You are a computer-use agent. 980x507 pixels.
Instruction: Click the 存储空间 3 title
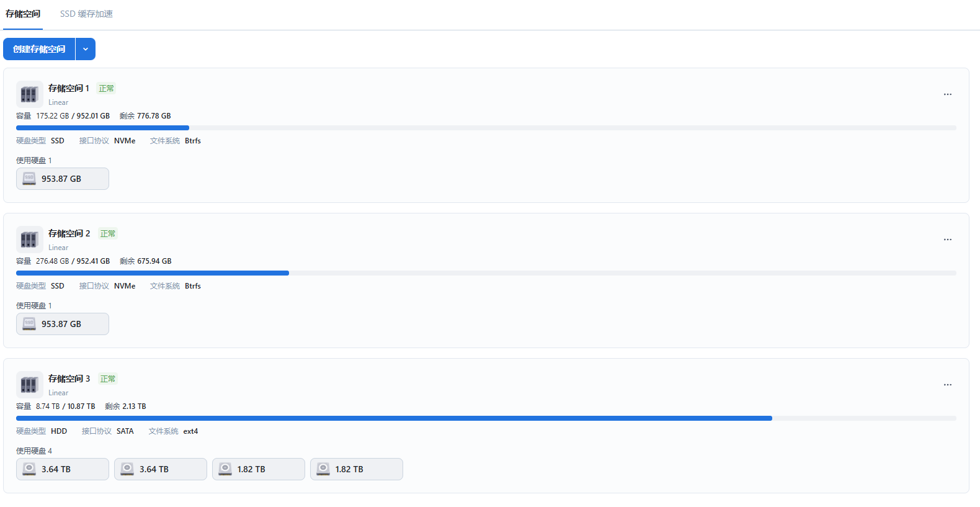(69, 379)
